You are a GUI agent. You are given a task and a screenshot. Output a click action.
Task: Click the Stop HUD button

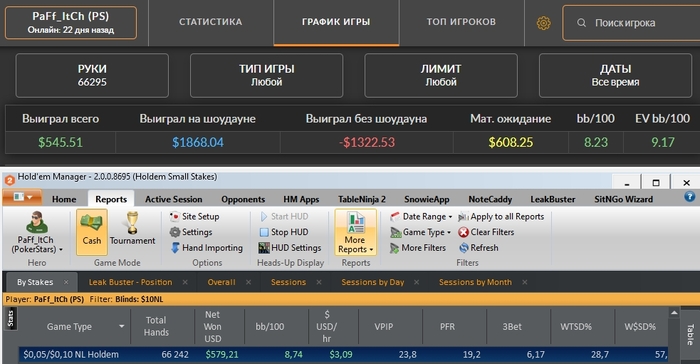[284, 232]
